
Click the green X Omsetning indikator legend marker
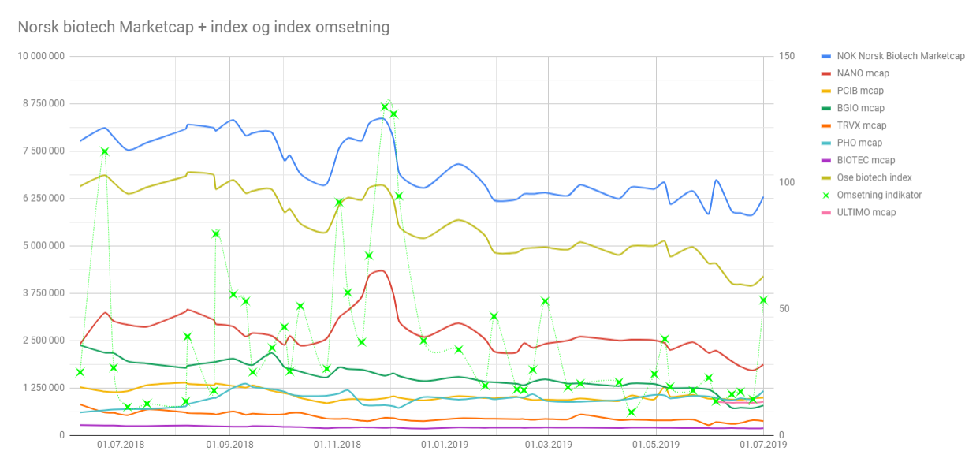(x=825, y=195)
